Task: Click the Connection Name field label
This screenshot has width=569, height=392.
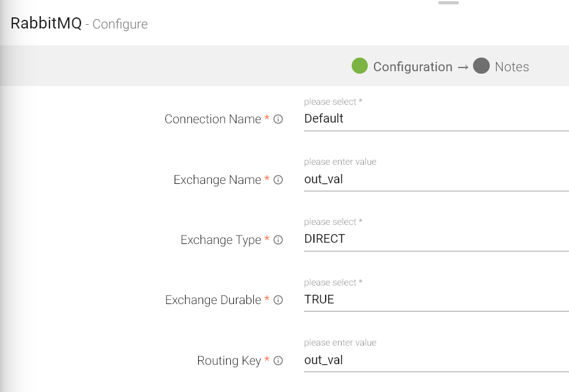Action: (x=212, y=120)
